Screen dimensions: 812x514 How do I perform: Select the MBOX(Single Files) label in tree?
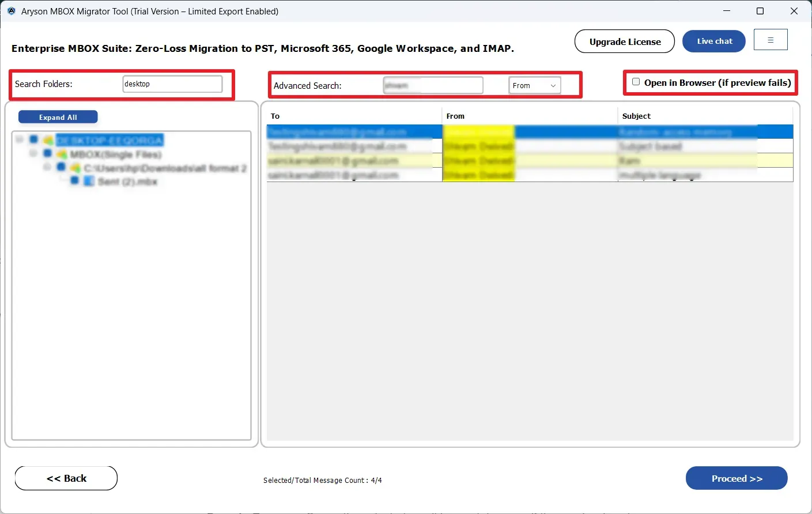pos(116,154)
